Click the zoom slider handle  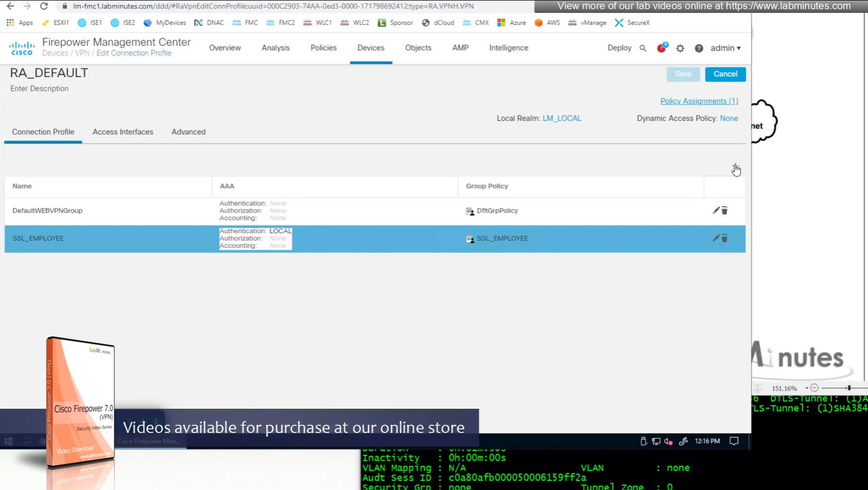[849, 388]
